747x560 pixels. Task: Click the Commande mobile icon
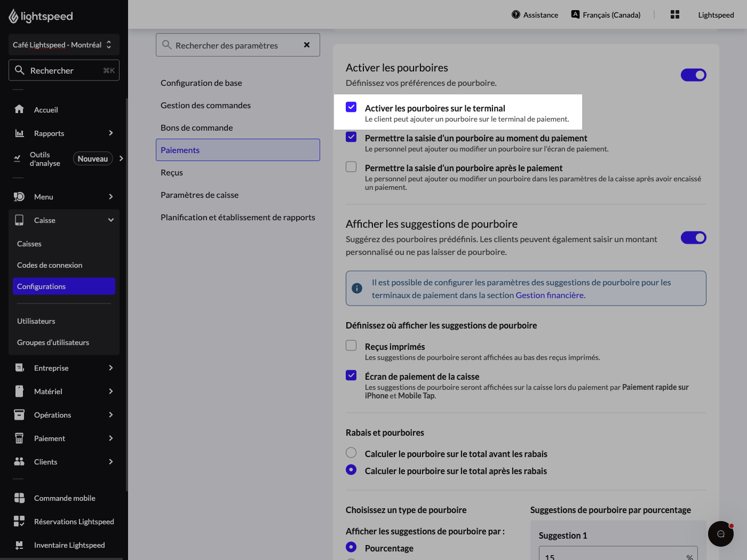(19, 498)
